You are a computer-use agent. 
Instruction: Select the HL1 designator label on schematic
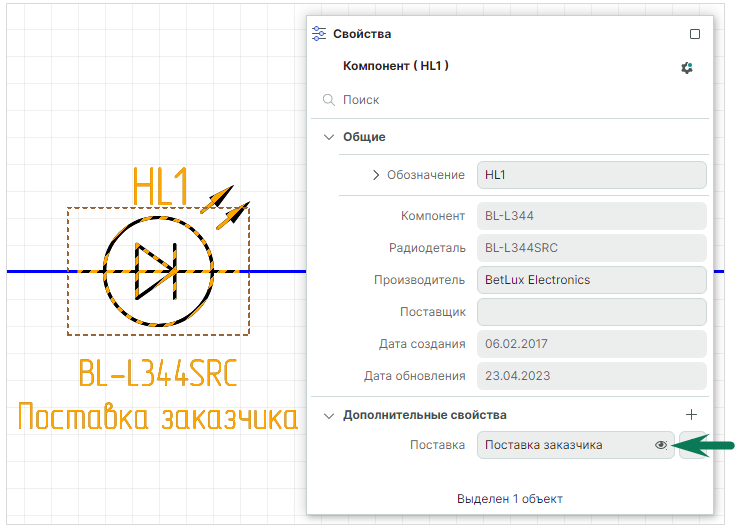tap(160, 186)
